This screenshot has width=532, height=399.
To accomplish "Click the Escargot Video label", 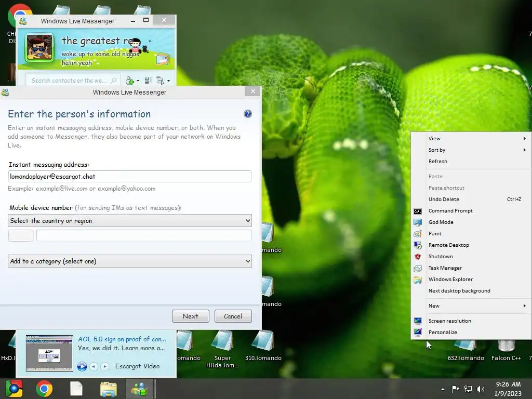I will 137,366.
